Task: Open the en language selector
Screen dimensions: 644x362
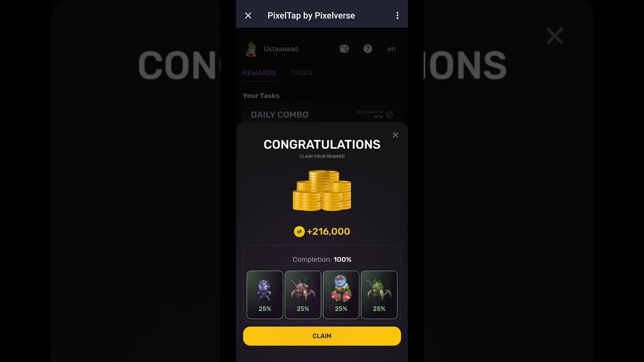Action: pyautogui.click(x=391, y=49)
